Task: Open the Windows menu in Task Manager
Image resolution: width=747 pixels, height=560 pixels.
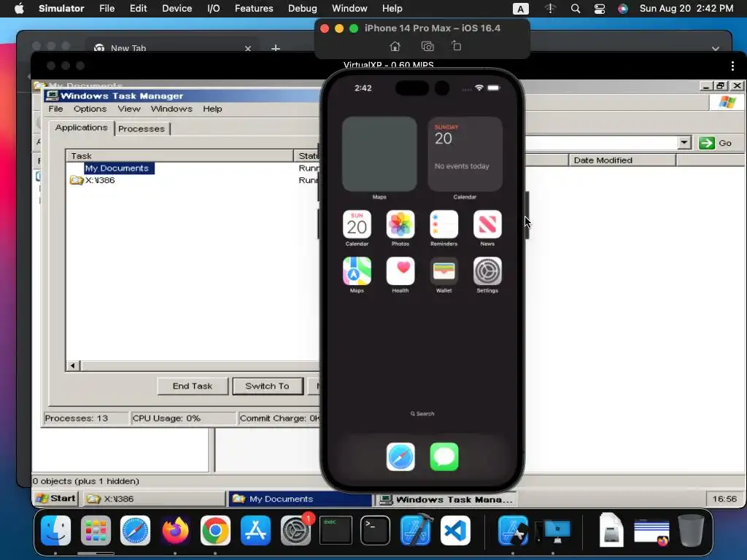Action: click(x=171, y=109)
